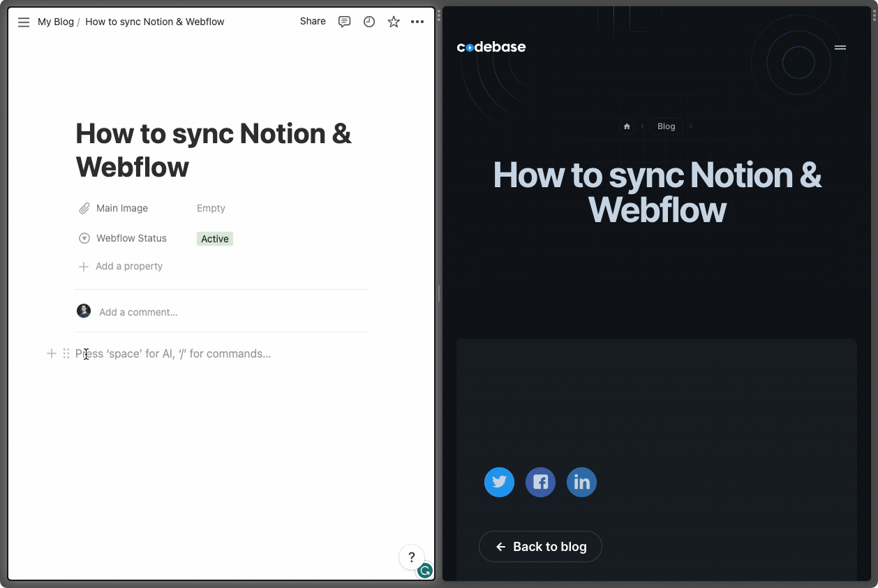This screenshot has width=878, height=588.
Task: Click the Webflow Status select icon
Action: click(x=84, y=238)
